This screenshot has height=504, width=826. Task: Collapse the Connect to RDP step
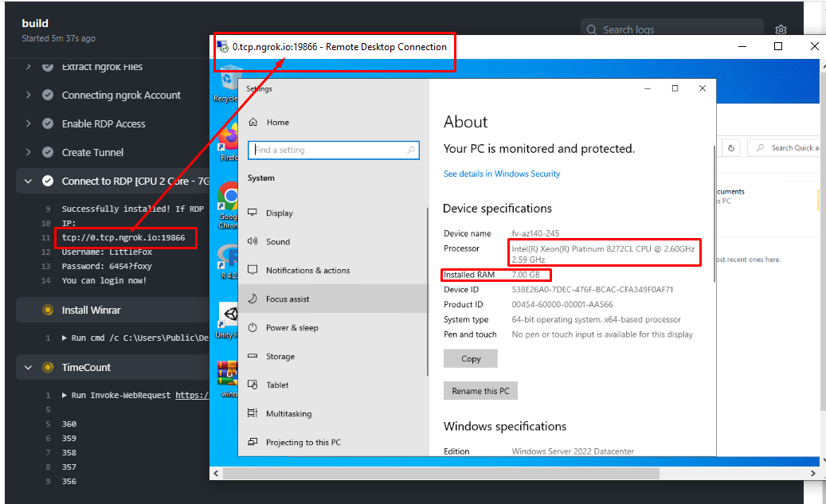click(x=29, y=182)
